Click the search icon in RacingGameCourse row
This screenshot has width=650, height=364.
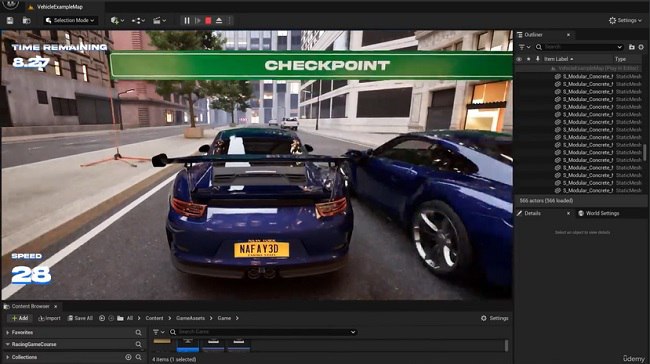[x=138, y=345]
